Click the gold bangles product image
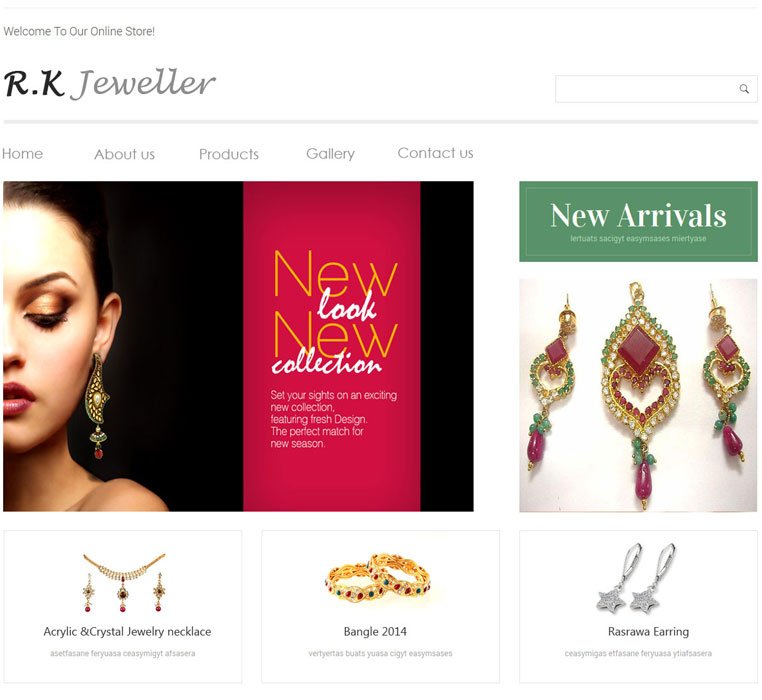The image size is (762, 700). [x=378, y=578]
